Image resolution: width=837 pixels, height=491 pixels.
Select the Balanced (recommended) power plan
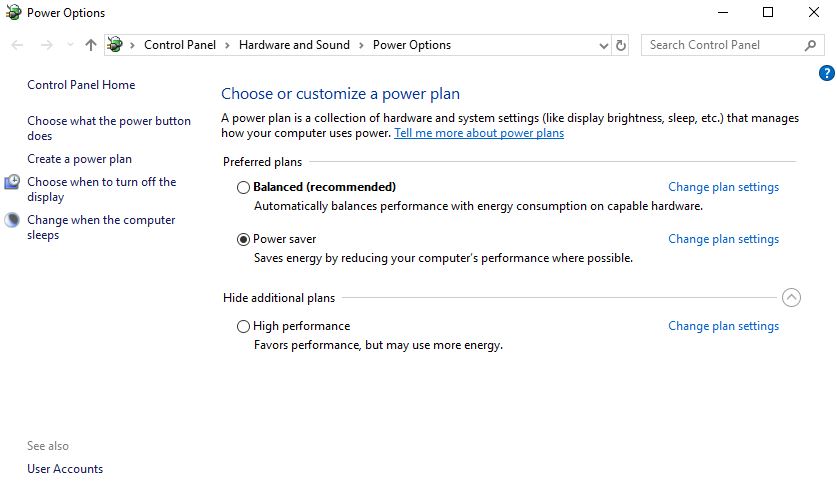(243, 187)
